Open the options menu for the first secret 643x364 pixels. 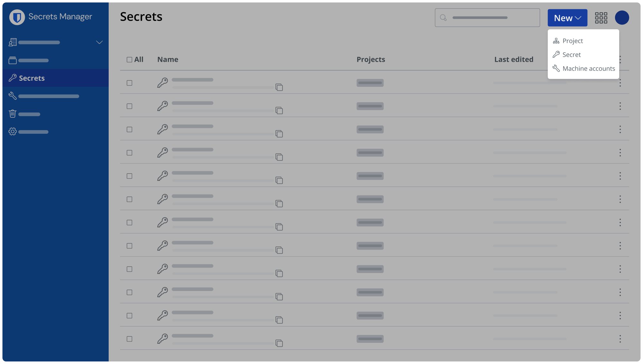[620, 83]
